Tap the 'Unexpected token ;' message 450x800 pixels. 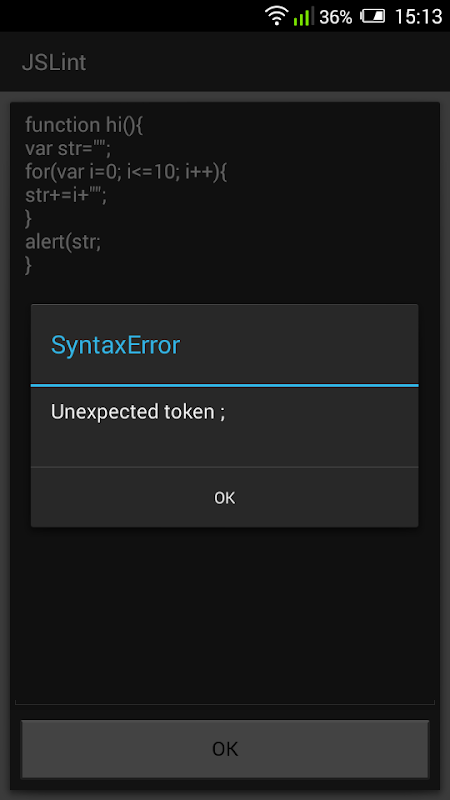pyautogui.click(x=138, y=412)
